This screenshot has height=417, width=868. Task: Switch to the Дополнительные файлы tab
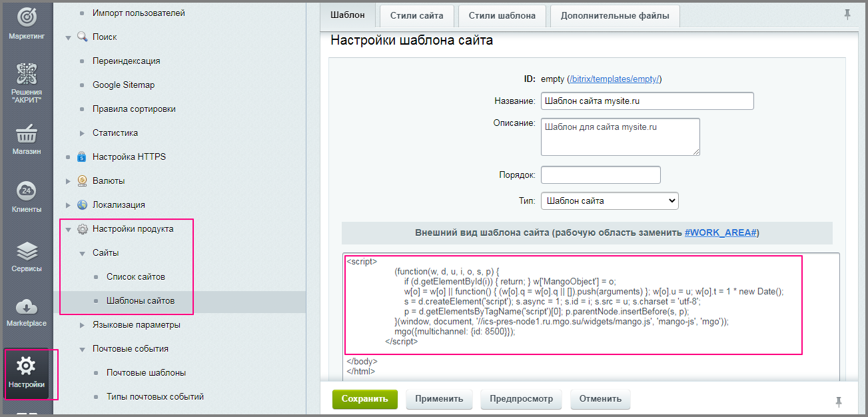(615, 15)
